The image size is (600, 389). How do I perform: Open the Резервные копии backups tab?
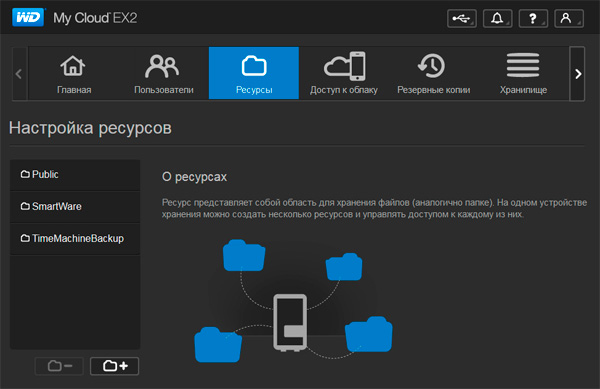tap(434, 73)
